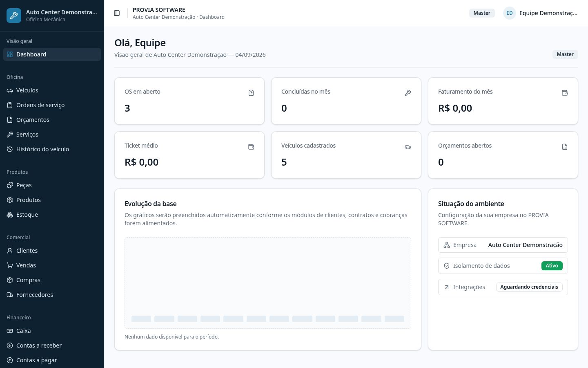Navigate to Vendas
588x368 pixels.
(x=52, y=265)
